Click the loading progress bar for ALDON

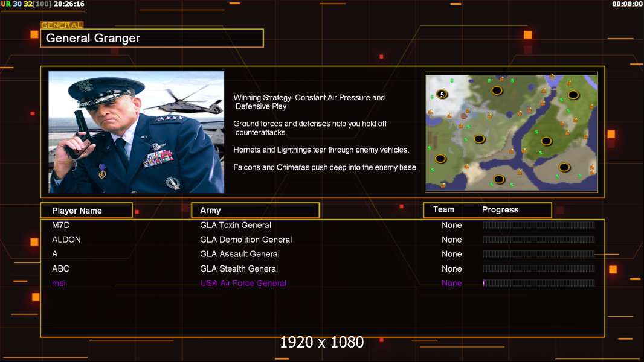539,240
